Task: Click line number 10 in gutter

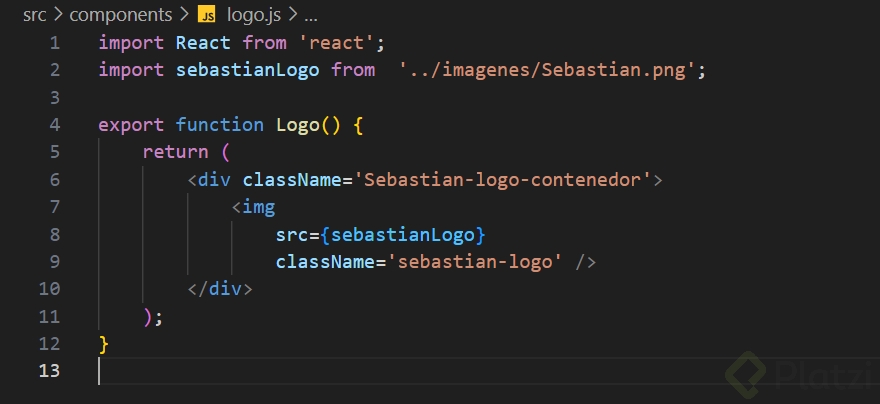Action: point(49,289)
